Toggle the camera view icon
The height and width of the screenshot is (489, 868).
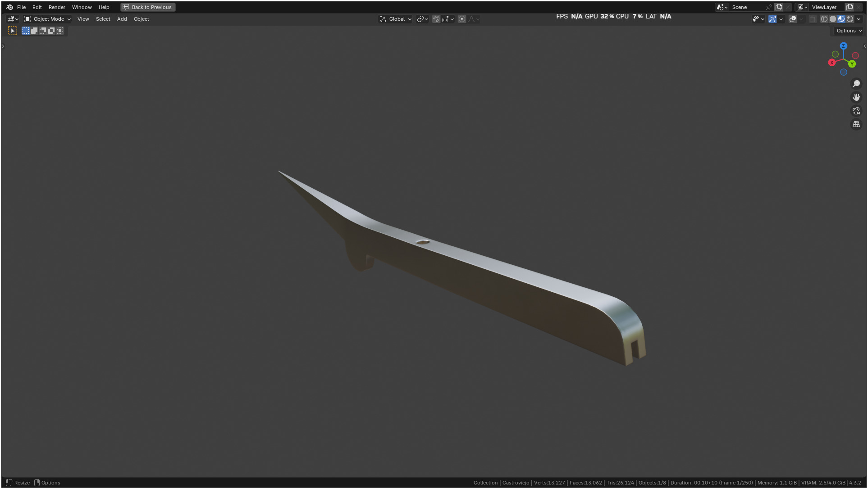click(856, 111)
